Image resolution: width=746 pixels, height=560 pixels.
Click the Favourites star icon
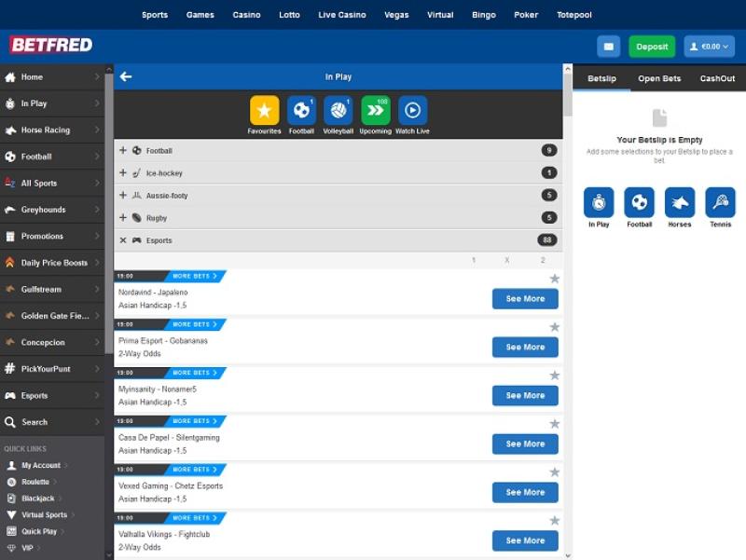264,111
